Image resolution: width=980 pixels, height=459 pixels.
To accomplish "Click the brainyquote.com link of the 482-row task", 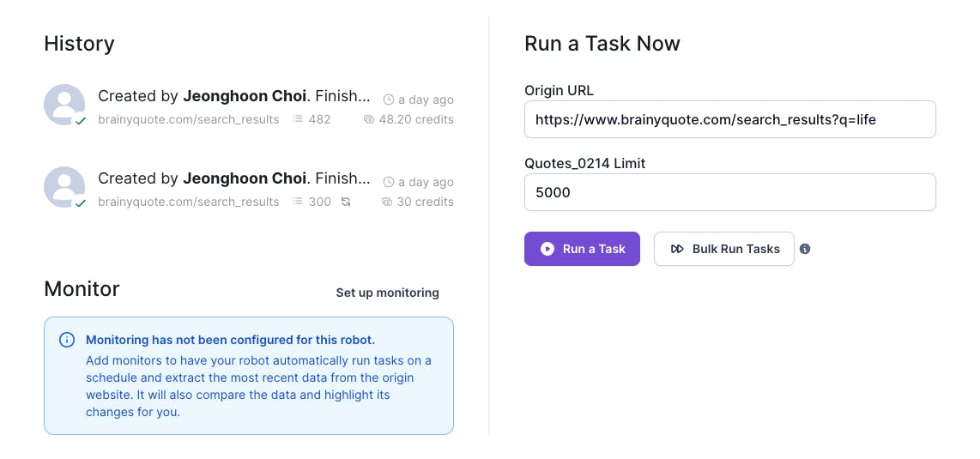I will click(x=188, y=119).
